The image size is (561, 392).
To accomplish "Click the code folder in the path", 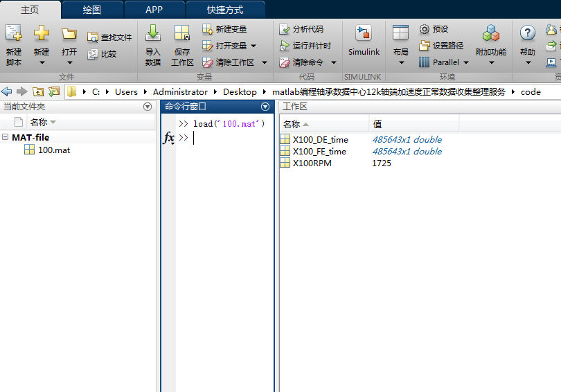I will 531,92.
